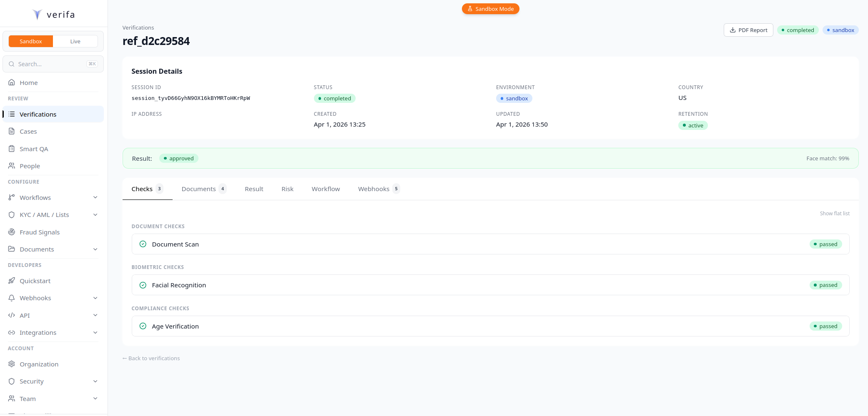Select the Smart QA sidebar icon

[12, 149]
